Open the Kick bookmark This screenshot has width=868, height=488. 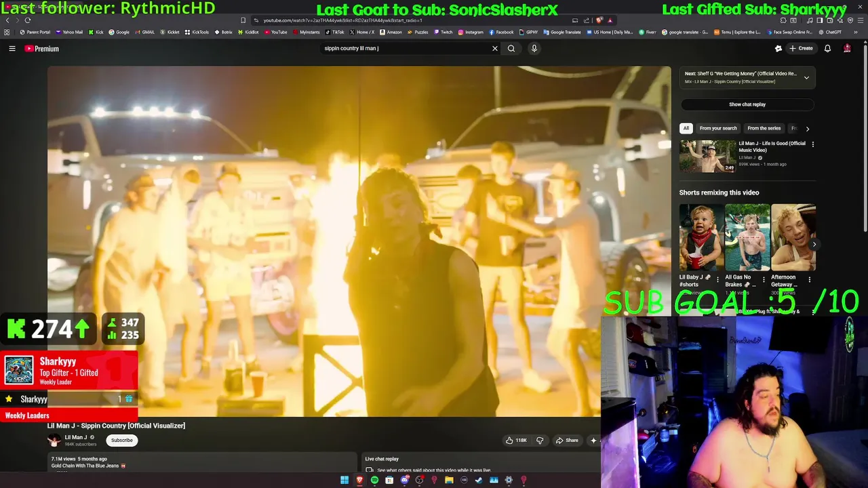(96, 32)
